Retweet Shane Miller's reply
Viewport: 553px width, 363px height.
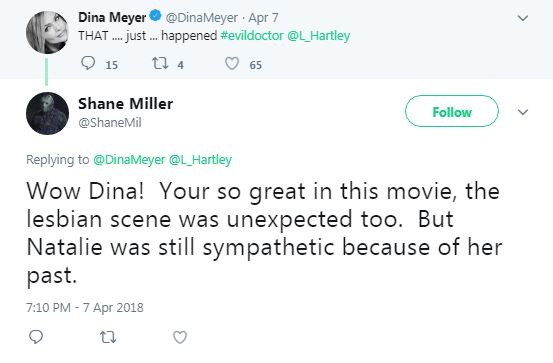tap(108, 338)
